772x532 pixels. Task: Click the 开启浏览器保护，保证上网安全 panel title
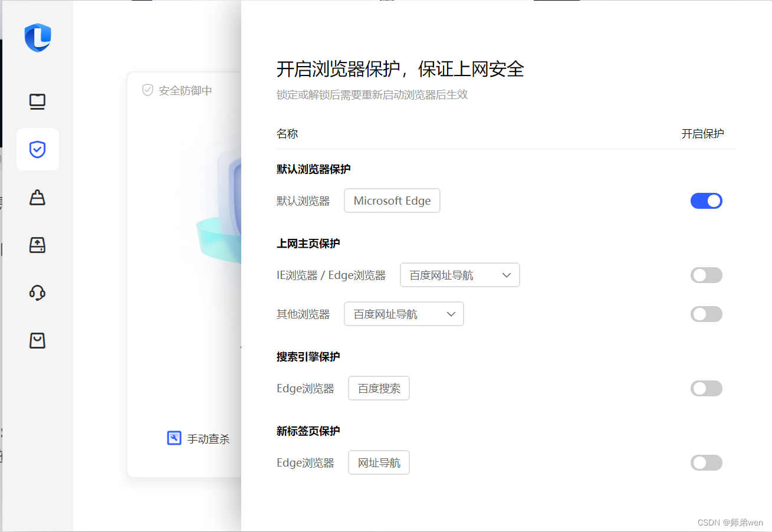(x=400, y=69)
